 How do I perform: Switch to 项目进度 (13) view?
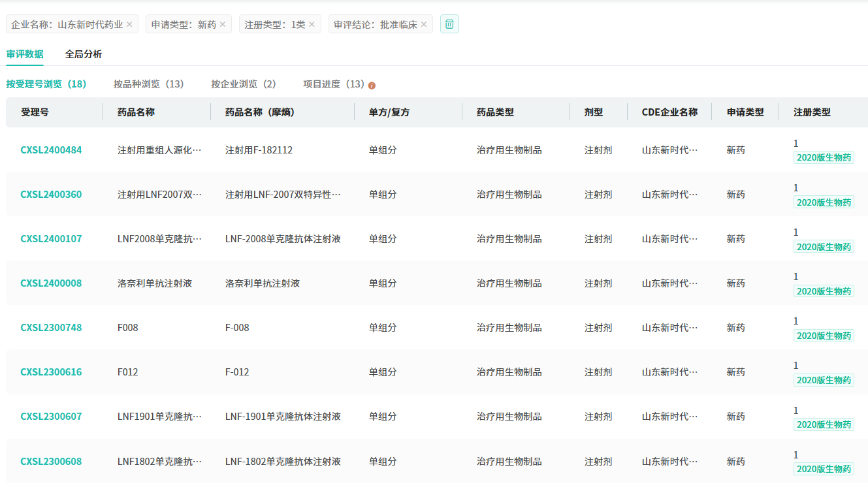334,84
